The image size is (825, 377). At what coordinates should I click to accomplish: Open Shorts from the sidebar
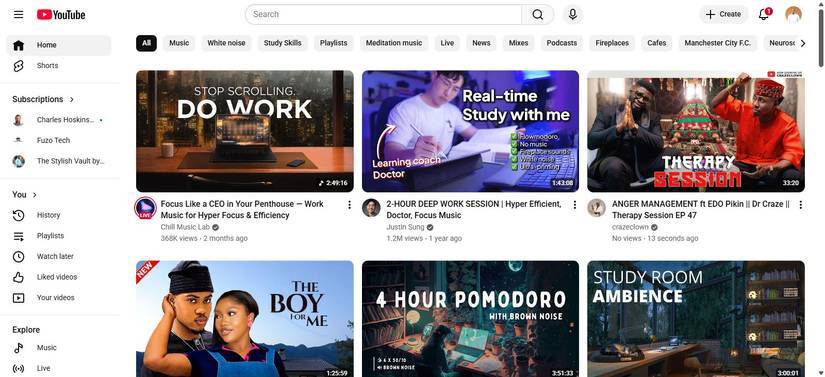coord(58,66)
